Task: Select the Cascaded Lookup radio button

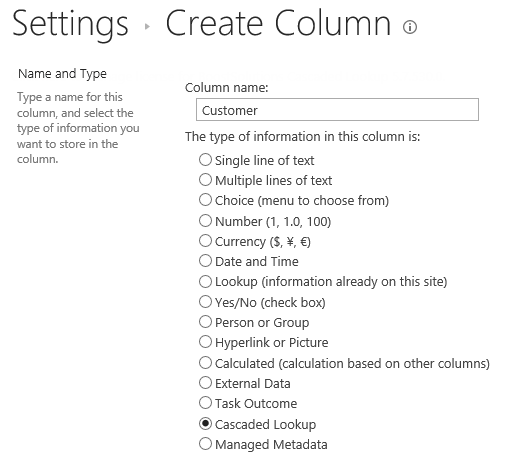Action: [x=205, y=424]
